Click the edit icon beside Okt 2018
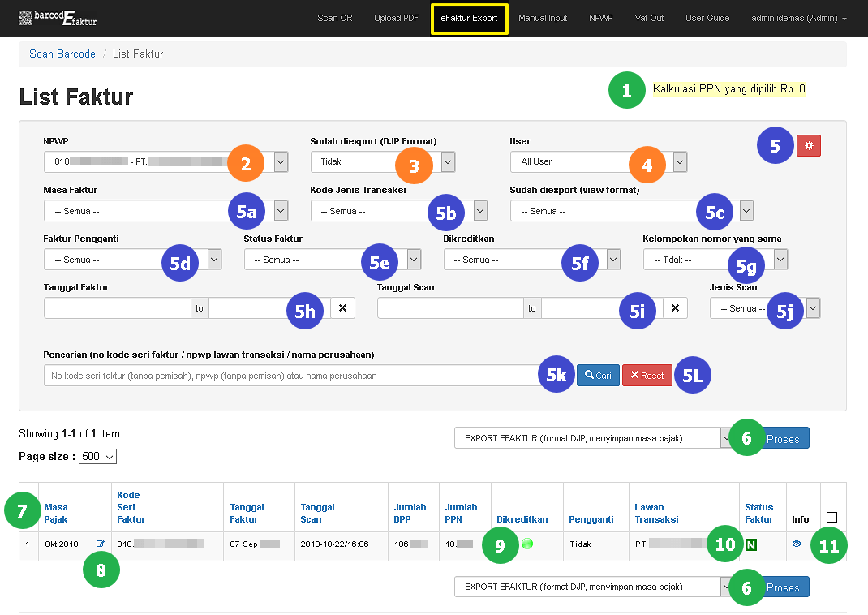 click(101, 544)
